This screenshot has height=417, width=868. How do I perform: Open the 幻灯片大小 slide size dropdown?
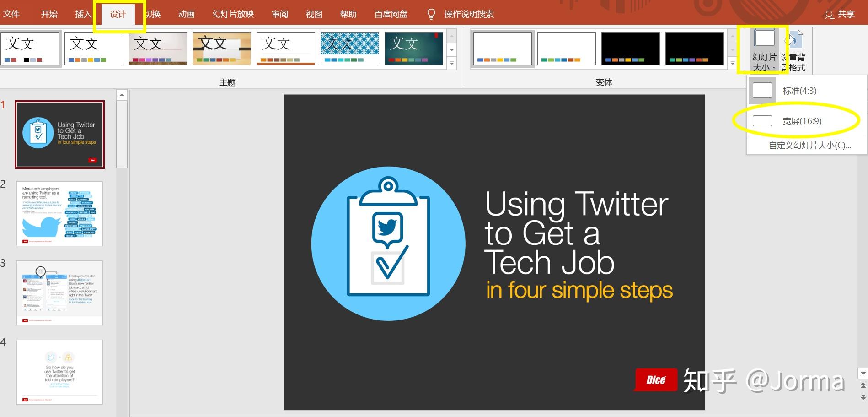[764, 50]
